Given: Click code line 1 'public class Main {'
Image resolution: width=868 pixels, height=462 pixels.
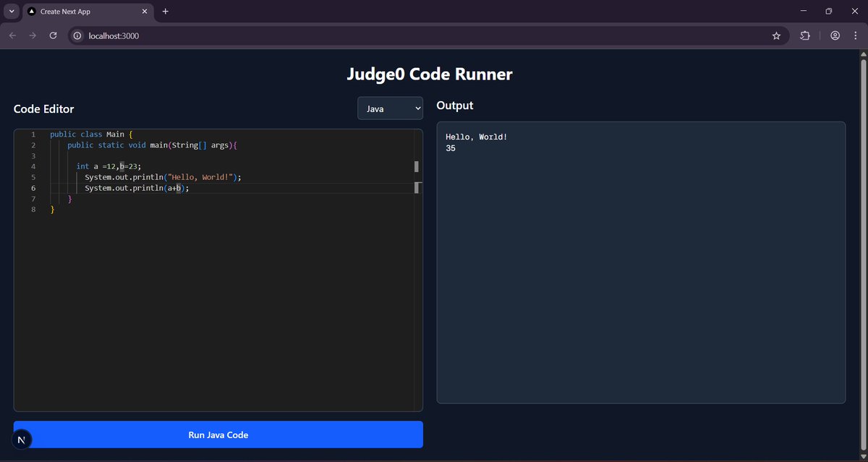Looking at the screenshot, I should [92, 134].
